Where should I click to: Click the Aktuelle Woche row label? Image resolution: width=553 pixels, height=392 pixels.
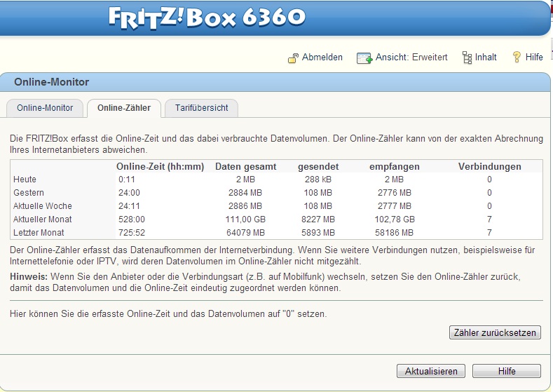click(x=42, y=206)
